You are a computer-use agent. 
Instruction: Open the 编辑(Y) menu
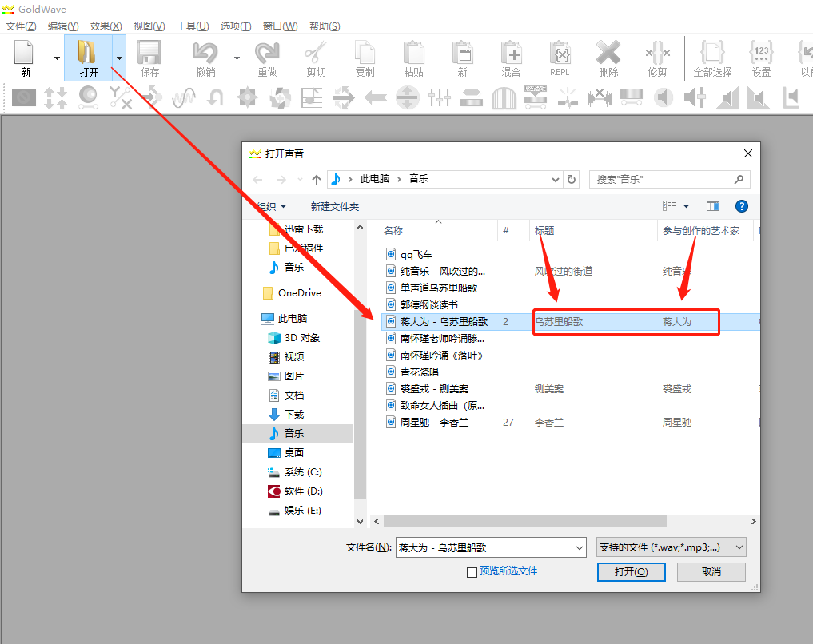[x=62, y=26]
